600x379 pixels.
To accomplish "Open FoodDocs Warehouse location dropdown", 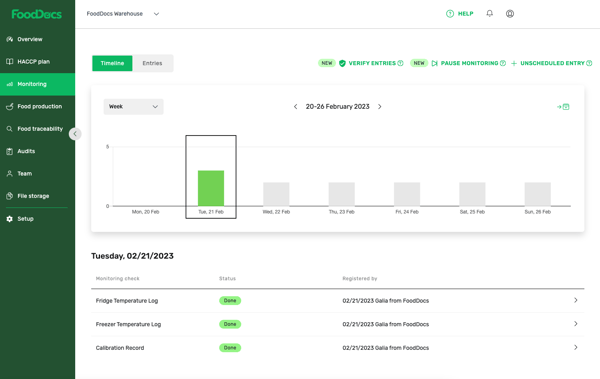I will 122,14.
